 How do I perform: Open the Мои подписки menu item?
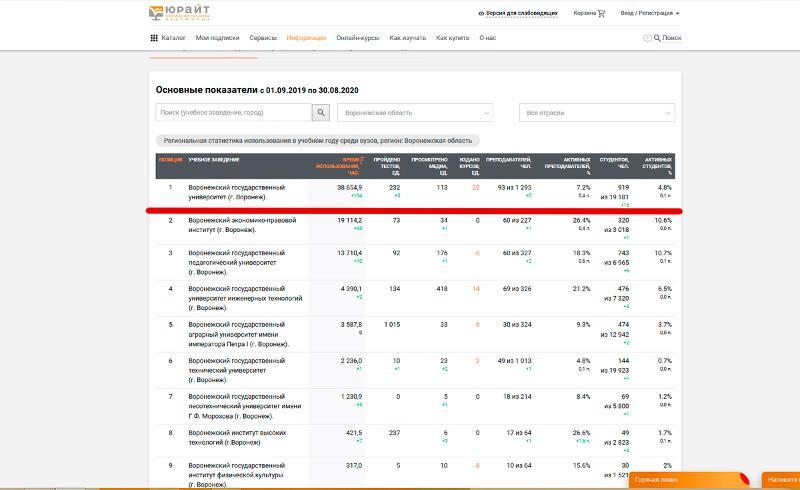(x=217, y=38)
